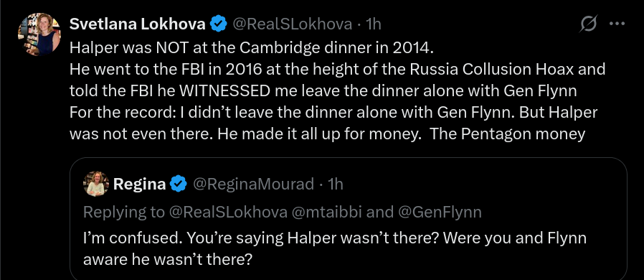Open the three-dot More options menu
This screenshot has height=280, width=644.
pos(617,24)
